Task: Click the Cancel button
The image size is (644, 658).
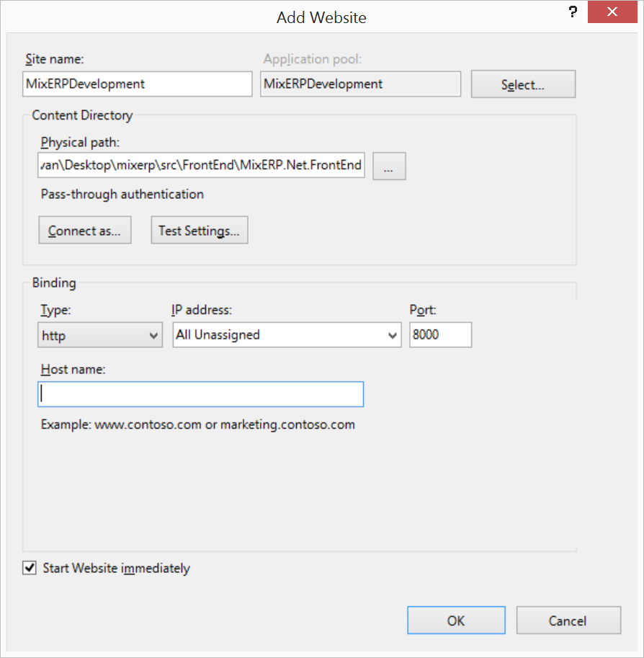Action: [x=568, y=621]
